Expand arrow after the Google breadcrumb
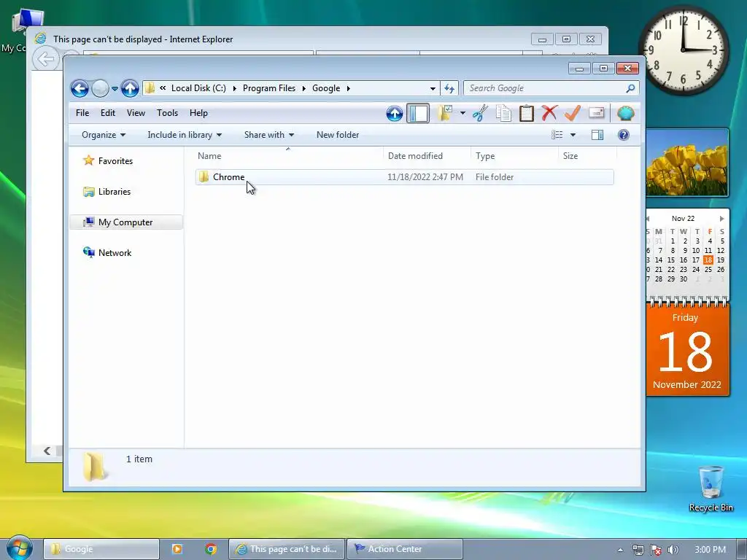The height and width of the screenshot is (560, 747). (348, 88)
